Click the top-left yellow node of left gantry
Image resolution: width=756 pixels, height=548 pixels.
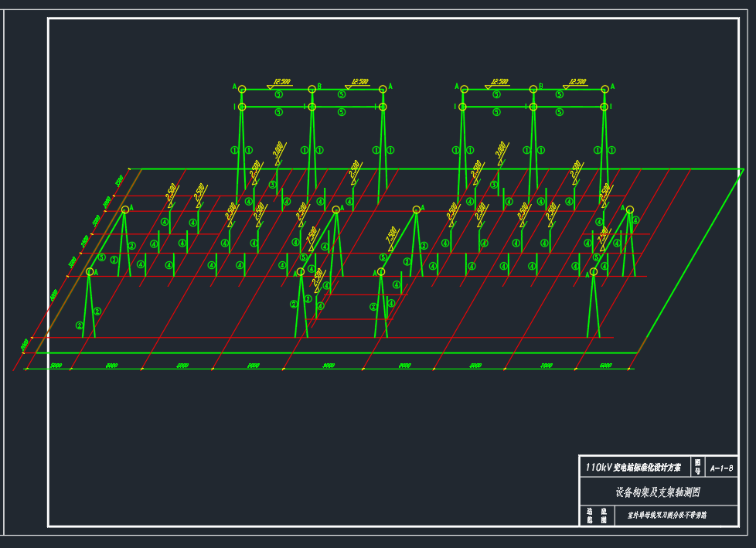(242, 89)
